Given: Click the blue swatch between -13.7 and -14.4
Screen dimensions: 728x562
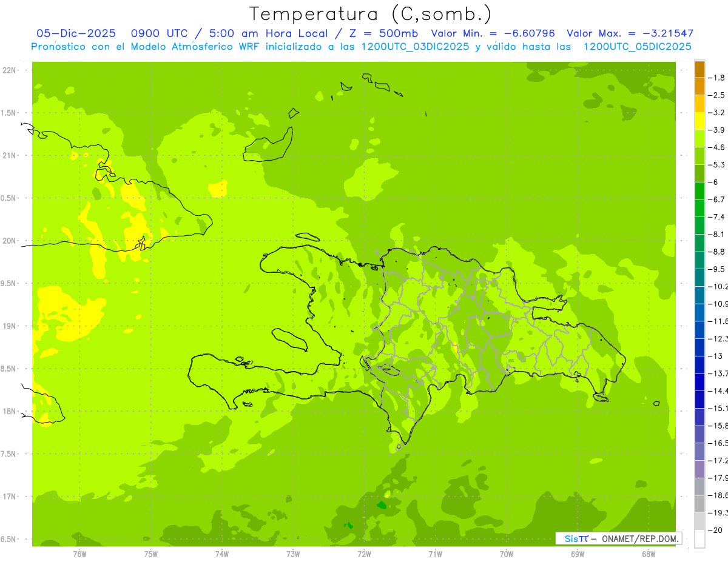Looking at the screenshot, I should pyautogui.click(x=699, y=382).
